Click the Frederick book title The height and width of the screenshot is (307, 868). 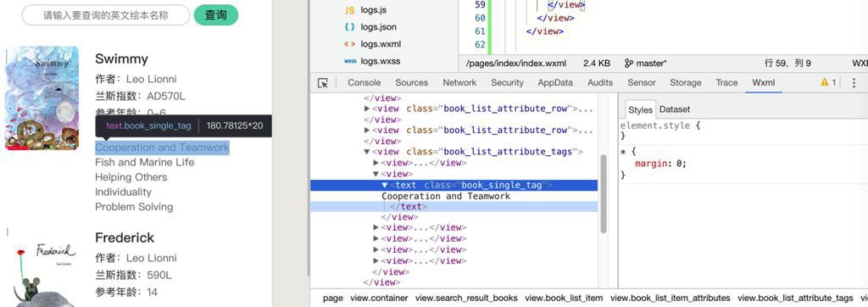click(125, 237)
